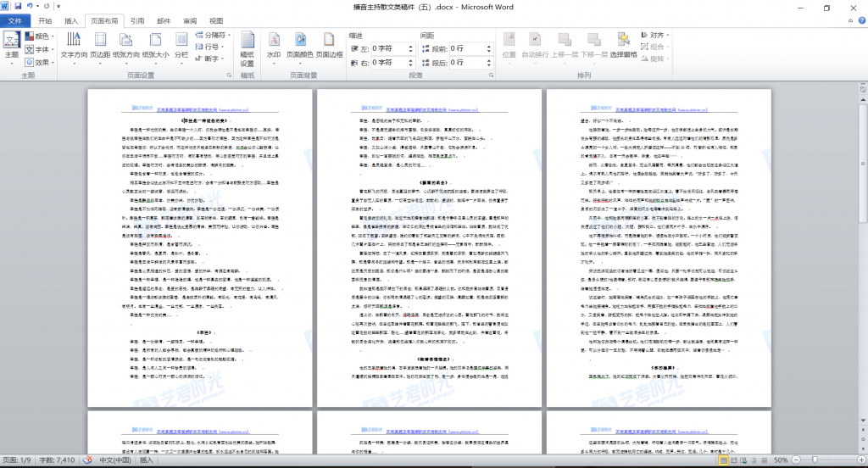Click Save icon in quick access toolbar

point(18,6)
